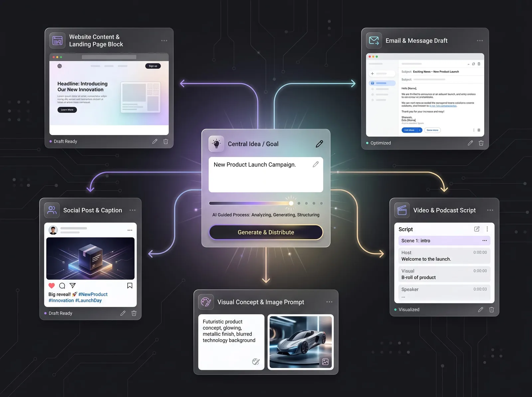This screenshot has height=397, width=532.
Task: Delete the Social Post card
Action: click(134, 313)
